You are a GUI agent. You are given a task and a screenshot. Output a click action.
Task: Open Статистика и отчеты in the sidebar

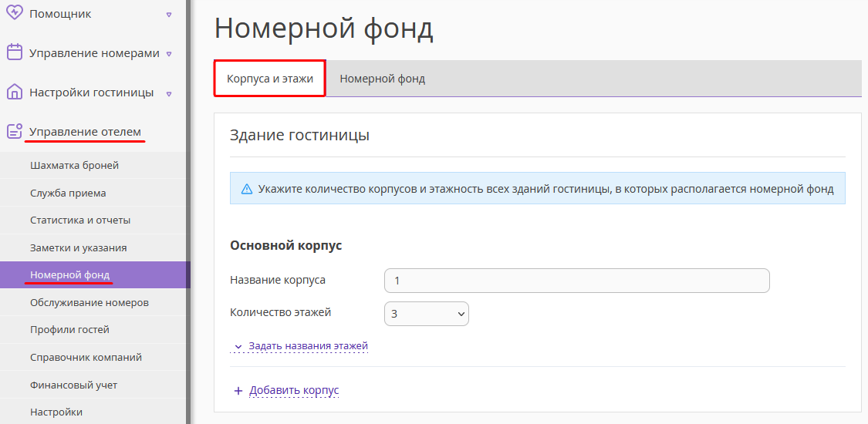(x=80, y=220)
